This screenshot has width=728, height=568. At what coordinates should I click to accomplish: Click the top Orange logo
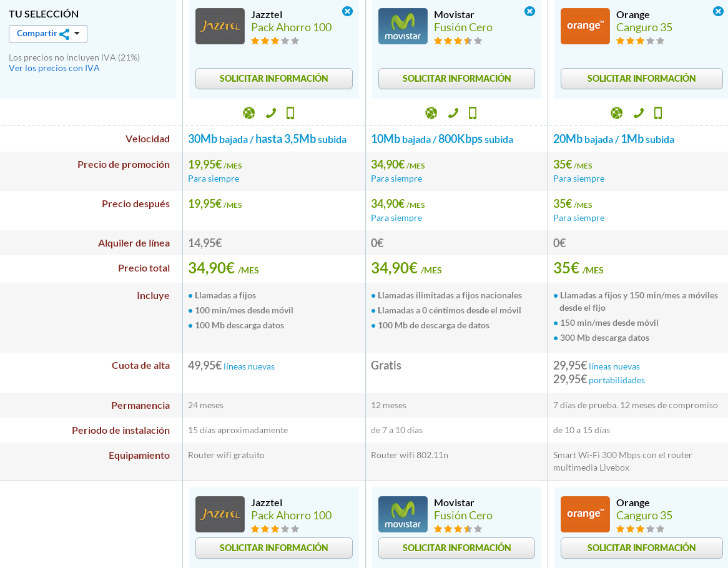[585, 26]
